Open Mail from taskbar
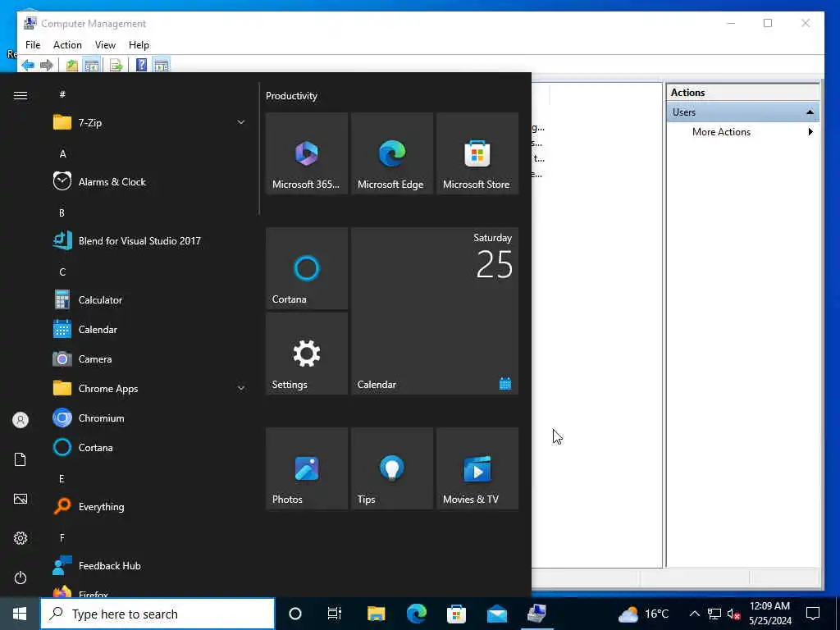This screenshot has width=840, height=630. [x=496, y=614]
